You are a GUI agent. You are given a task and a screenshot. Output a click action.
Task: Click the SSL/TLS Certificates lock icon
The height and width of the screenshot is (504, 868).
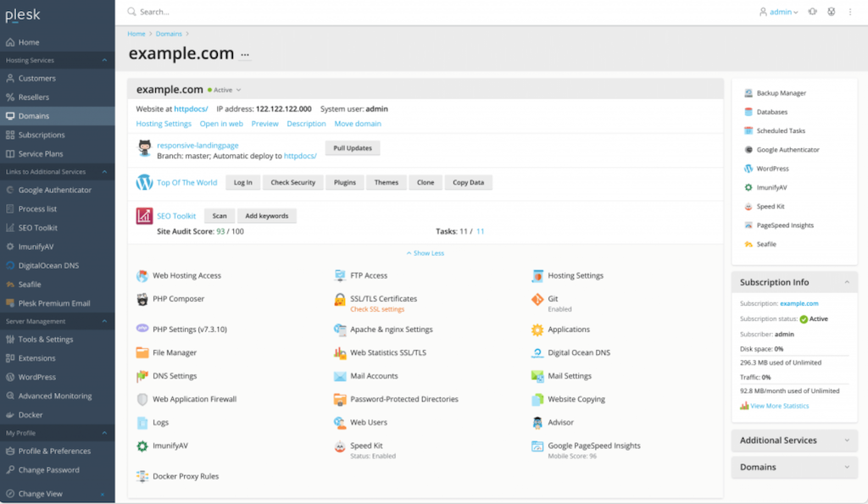[x=340, y=299]
